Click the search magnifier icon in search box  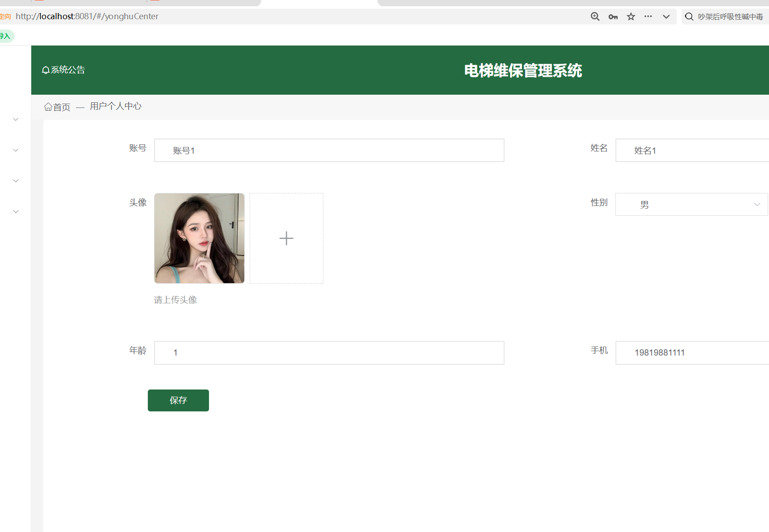(689, 17)
